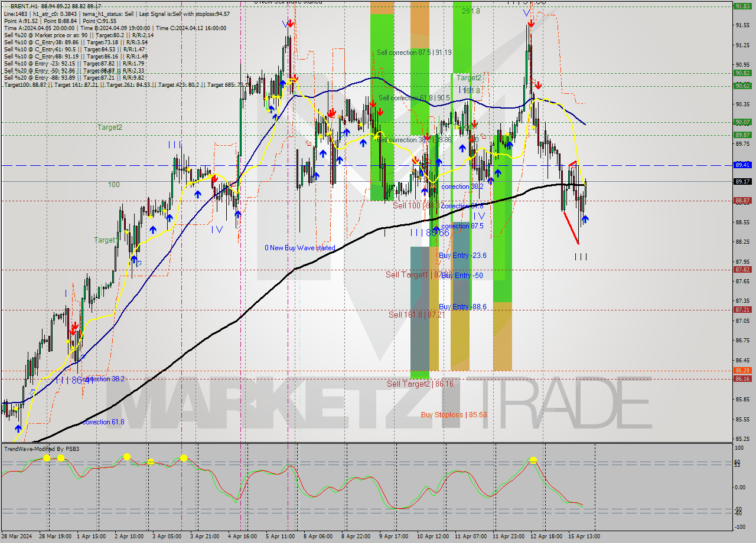The image size is (756, 543).
Task: Click the 'Buy Entry -23.6' label
Action: pyautogui.click(x=462, y=255)
